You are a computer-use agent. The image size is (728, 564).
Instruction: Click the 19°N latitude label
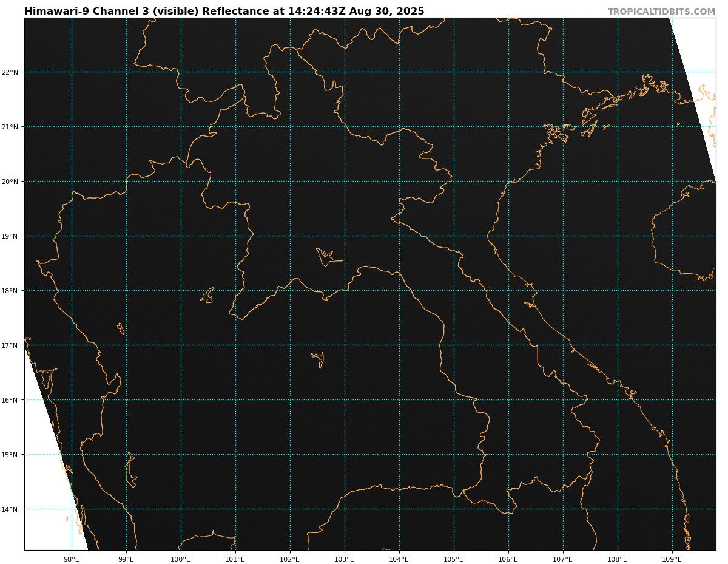pos(11,236)
